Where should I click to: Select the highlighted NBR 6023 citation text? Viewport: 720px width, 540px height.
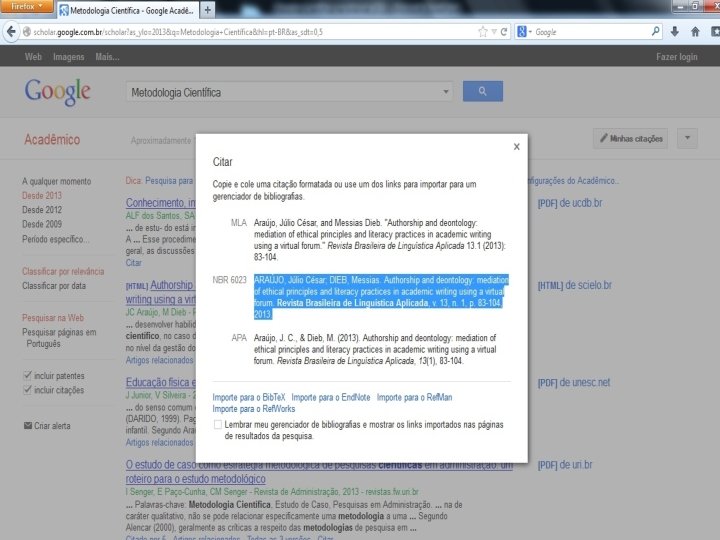[381, 297]
